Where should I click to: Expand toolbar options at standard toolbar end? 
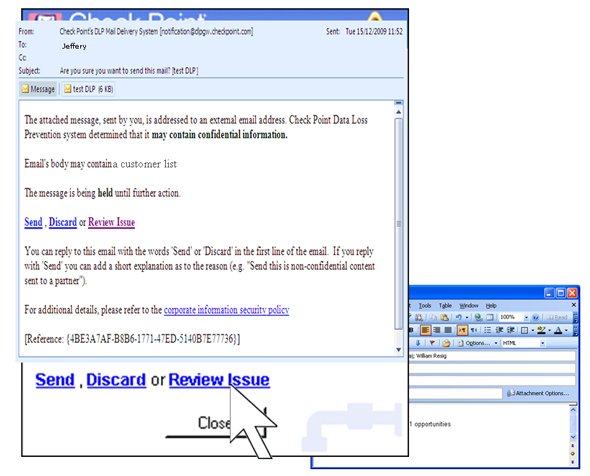click(x=576, y=318)
